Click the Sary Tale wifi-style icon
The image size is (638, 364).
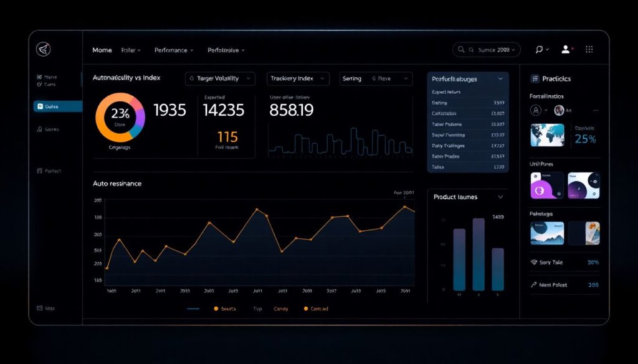534,263
